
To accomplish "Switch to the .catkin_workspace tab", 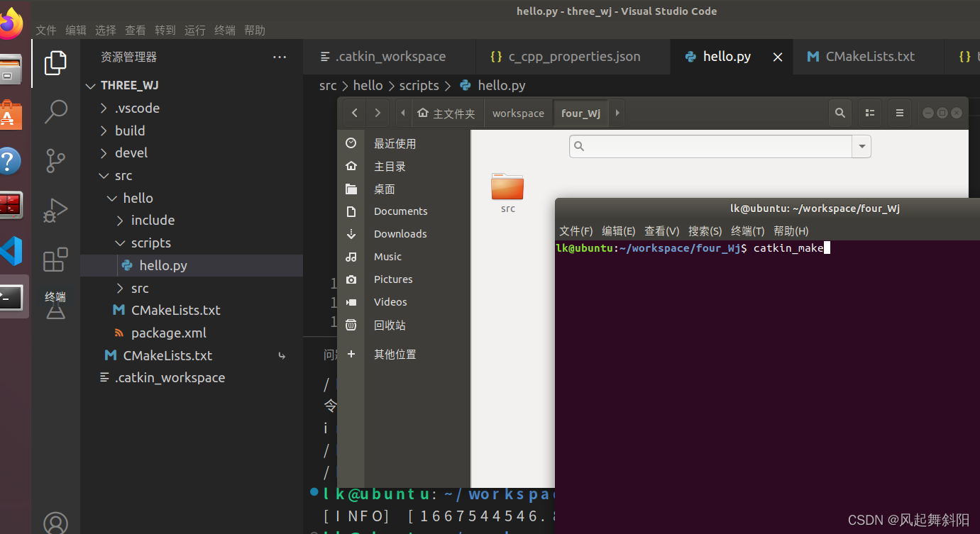I will coord(389,57).
